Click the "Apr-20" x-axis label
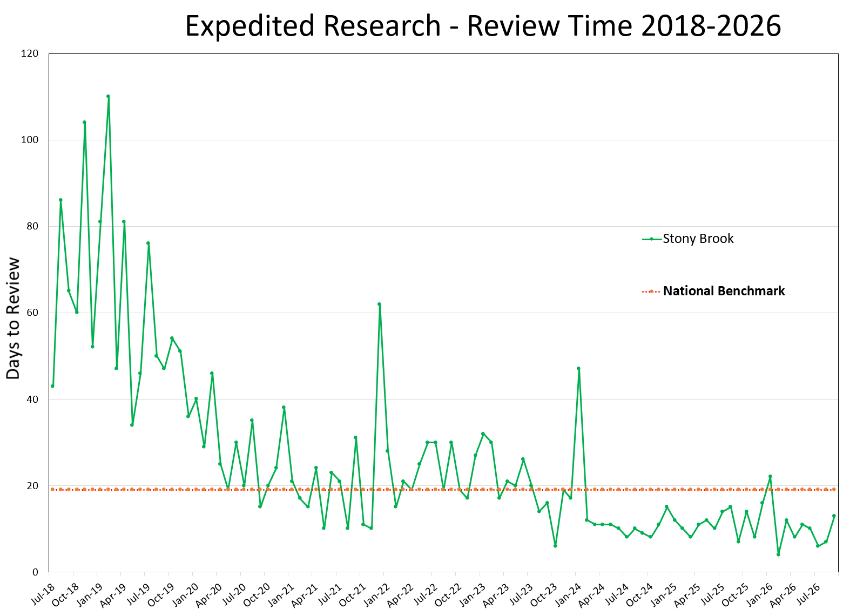 coord(210,594)
